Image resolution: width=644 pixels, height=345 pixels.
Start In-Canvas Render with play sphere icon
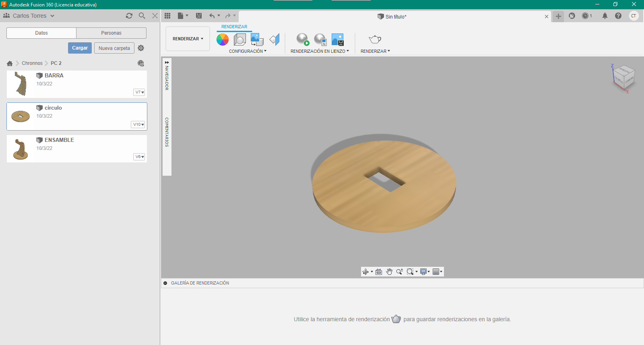point(303,39)
